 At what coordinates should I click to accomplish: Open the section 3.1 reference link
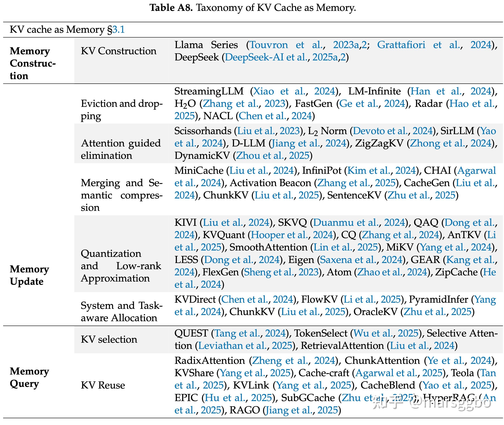click(x=119, y=30)
